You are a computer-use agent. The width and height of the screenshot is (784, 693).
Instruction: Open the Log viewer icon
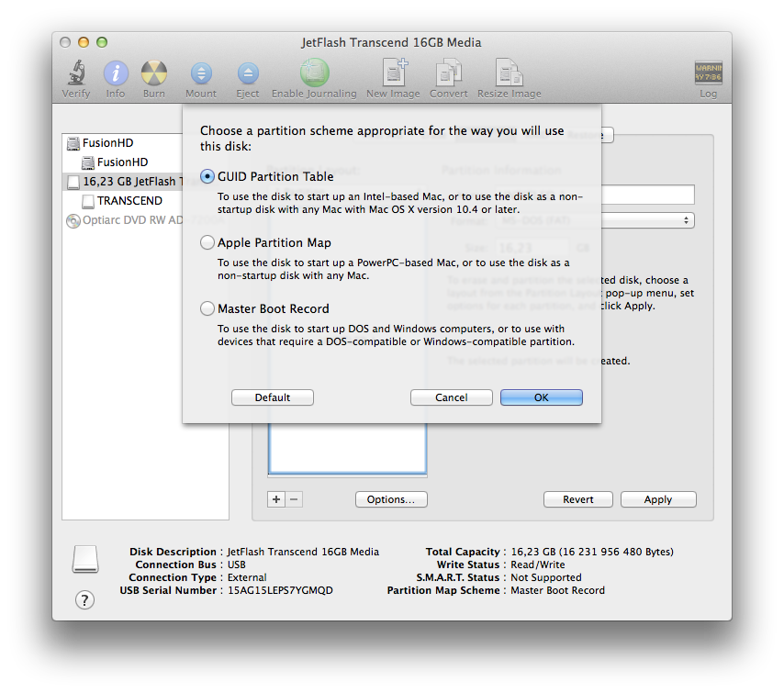coord(708,73)
